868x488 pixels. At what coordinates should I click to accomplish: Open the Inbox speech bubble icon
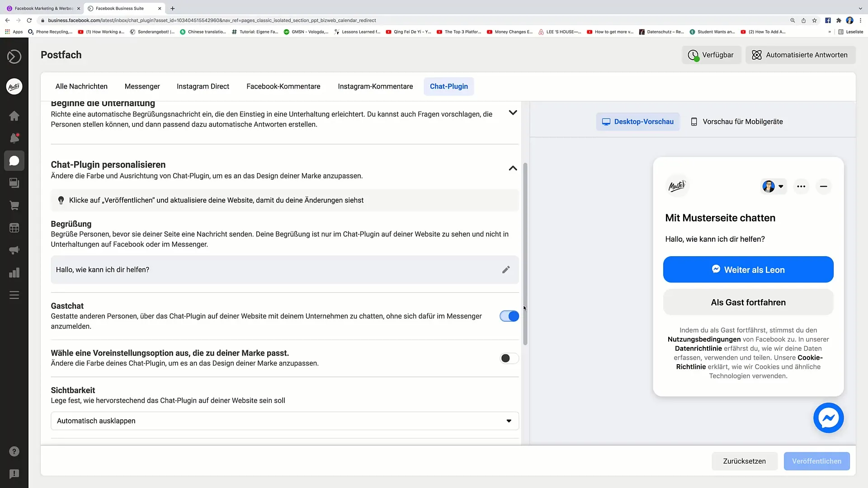click(x=14, y=161)
